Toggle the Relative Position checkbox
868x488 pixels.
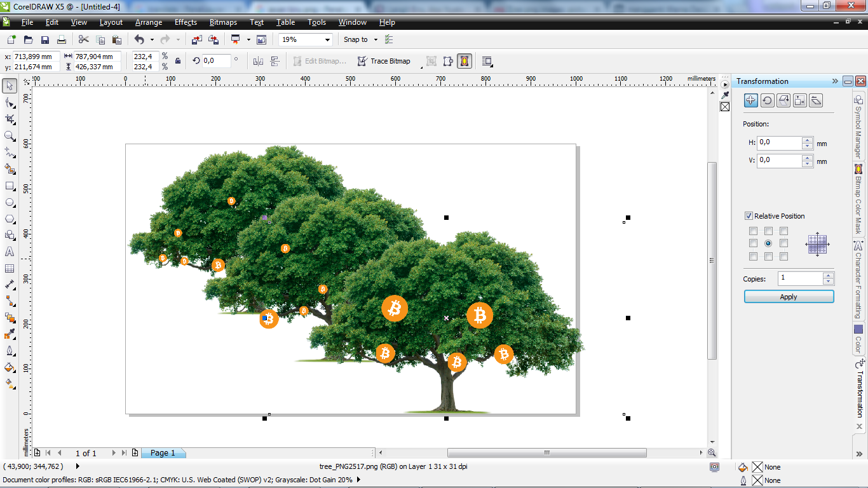749,216
